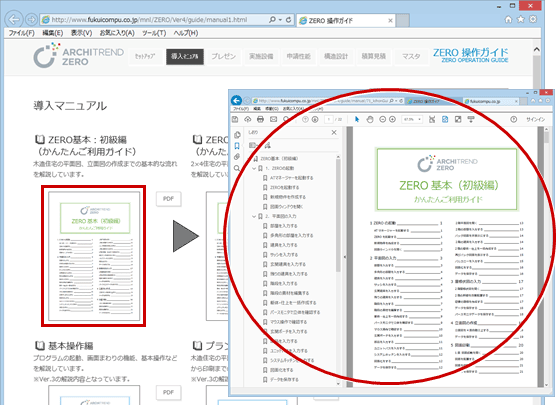Select the 申請性能 navigation tab
Image resolution: width=558 pixels, height=405 pixels.
(x=299, y=56)
